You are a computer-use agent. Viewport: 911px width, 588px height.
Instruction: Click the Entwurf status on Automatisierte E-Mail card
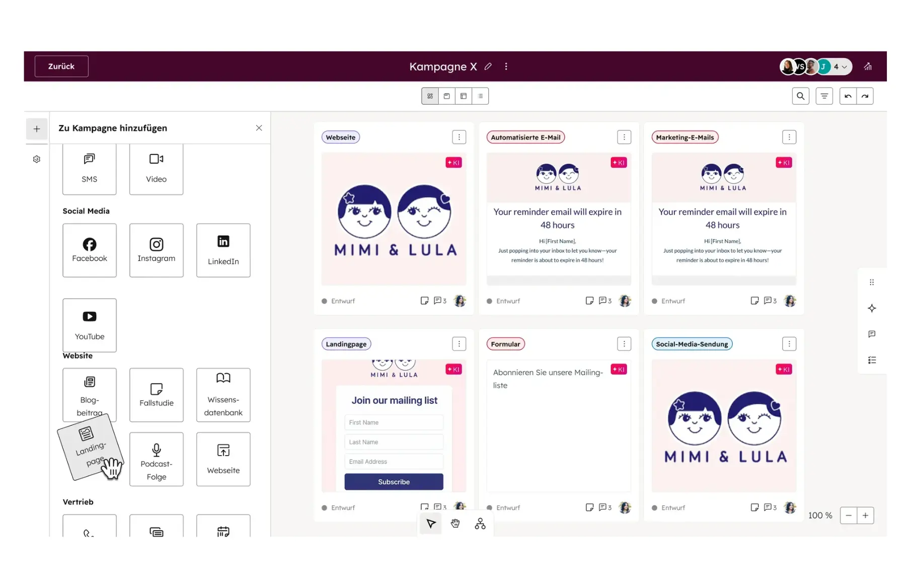pyautogui.click(x=503, y=301)
